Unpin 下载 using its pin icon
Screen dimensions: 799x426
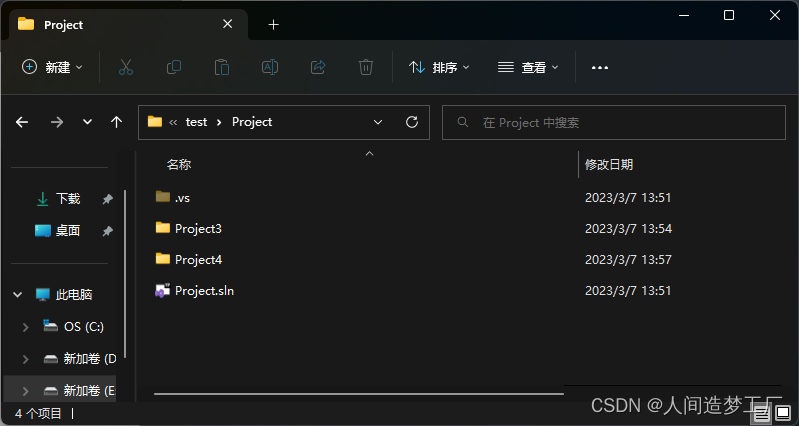(107, 199)
